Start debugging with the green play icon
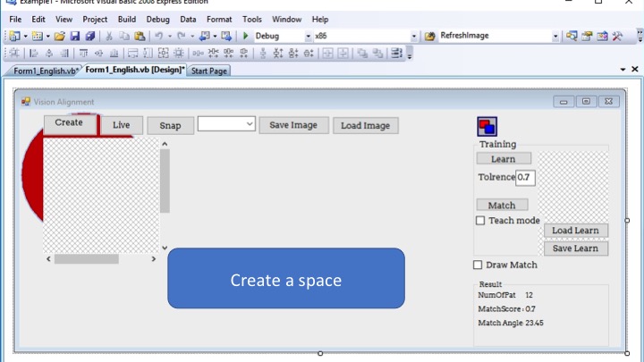This screenshot has height=362, width=644. pyautogui.click(x=246, y=36)
